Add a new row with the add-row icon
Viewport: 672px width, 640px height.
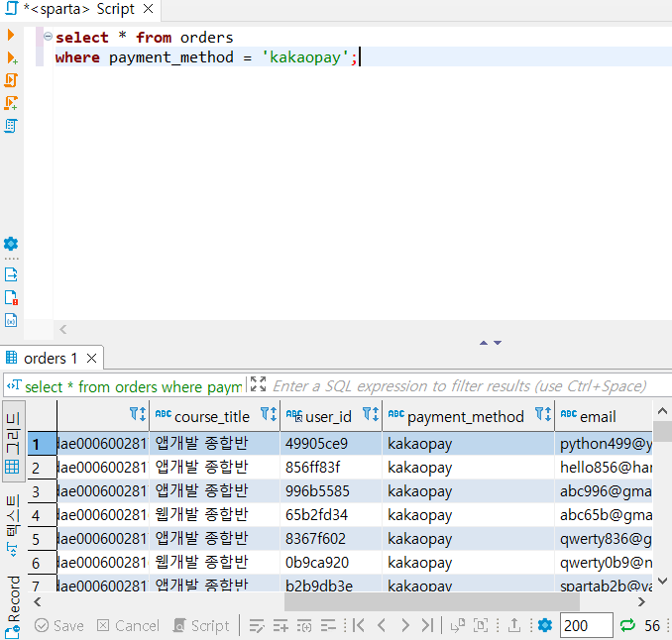(x=280, y=626)
